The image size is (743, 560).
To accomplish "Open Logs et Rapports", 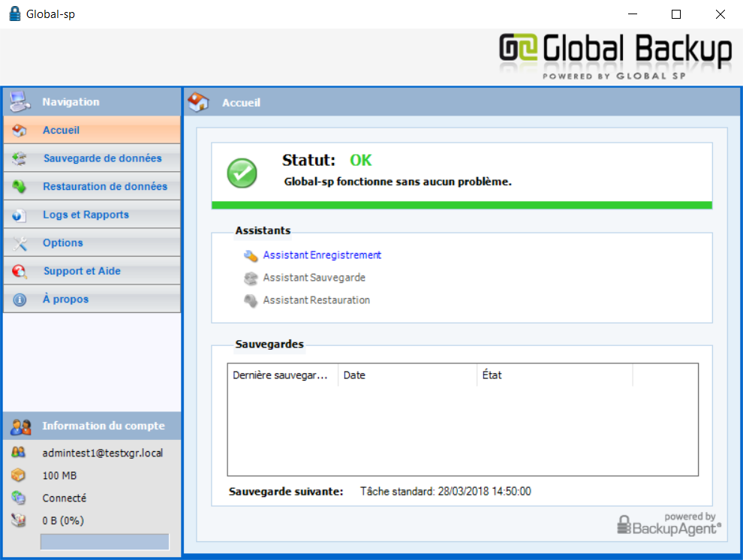I will (x=92, y=215).
